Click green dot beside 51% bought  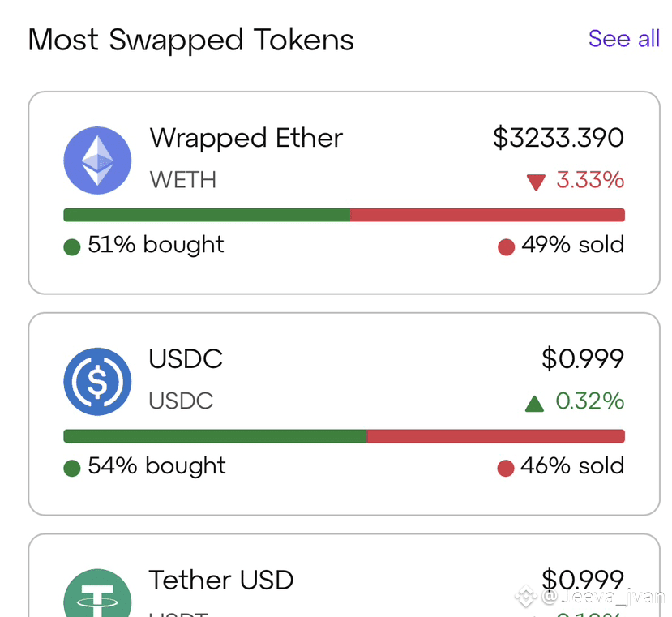pos(72,247)
